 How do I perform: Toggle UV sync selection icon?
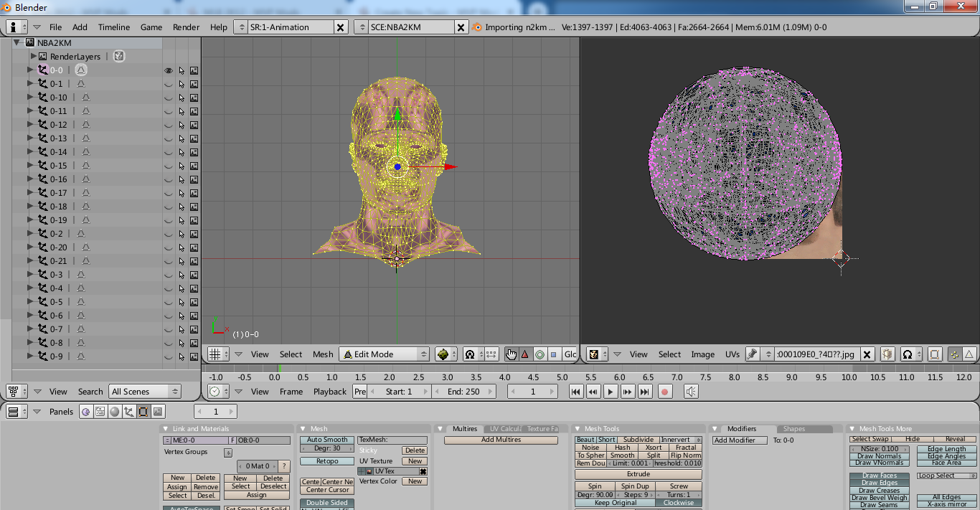click(x=935, y=354)
